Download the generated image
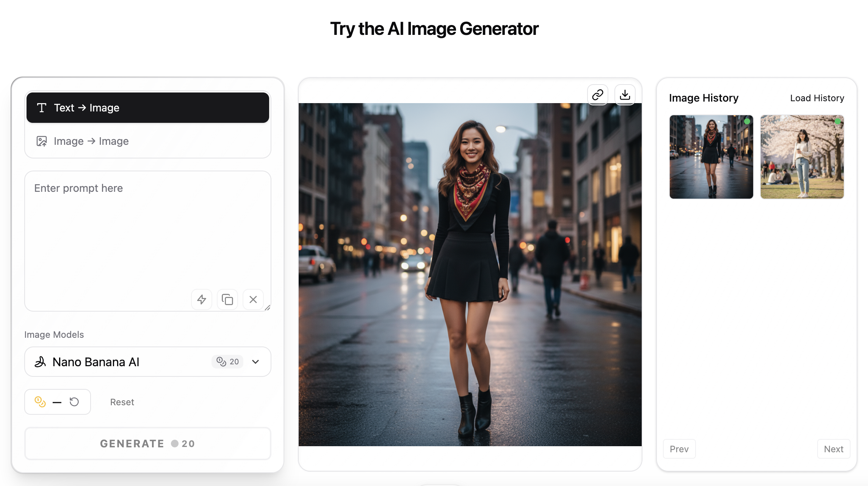The image size is (868, 486). pyautogui.click(x=625, y=94)
